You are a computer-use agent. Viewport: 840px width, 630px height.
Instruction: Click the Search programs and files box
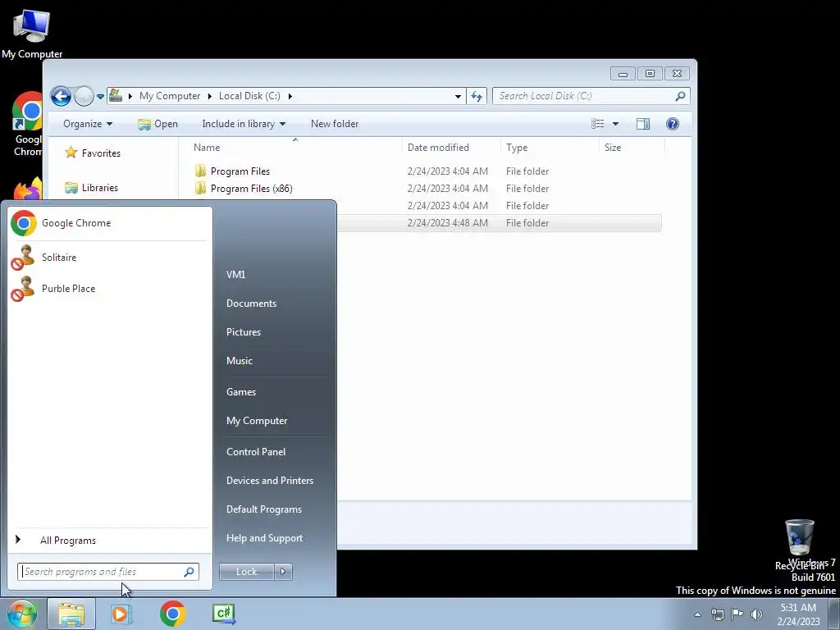[x=107, y=572]
